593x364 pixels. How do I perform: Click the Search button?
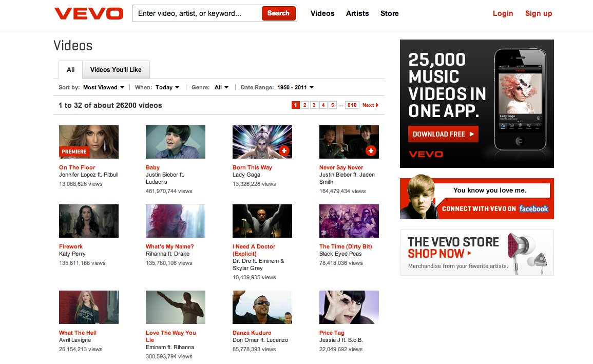point(278,13)
